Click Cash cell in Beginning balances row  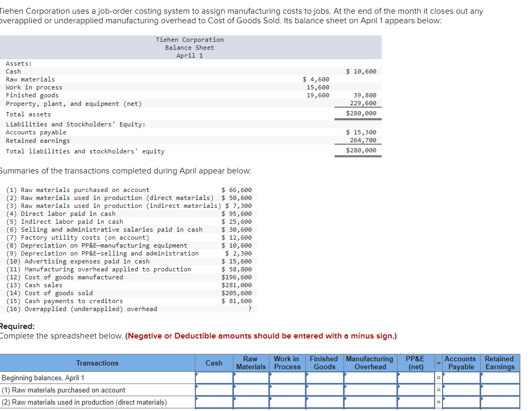(x=214, y=378)
